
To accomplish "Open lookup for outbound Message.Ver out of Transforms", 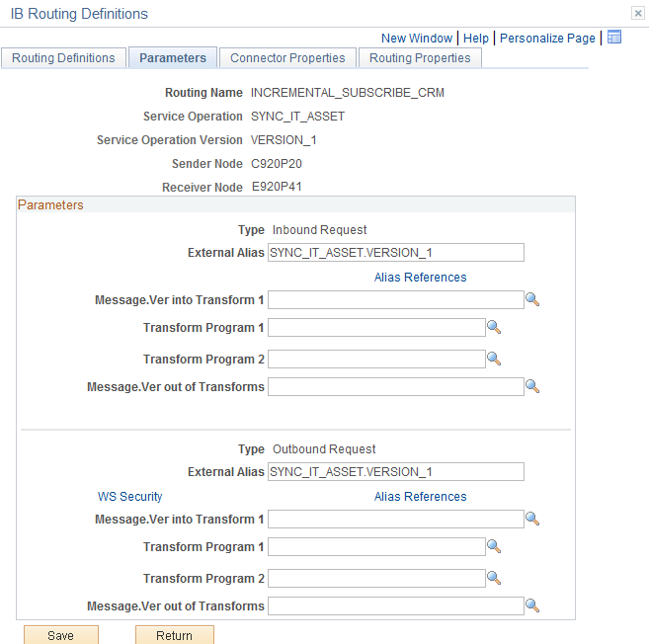I will pos(532,605).
